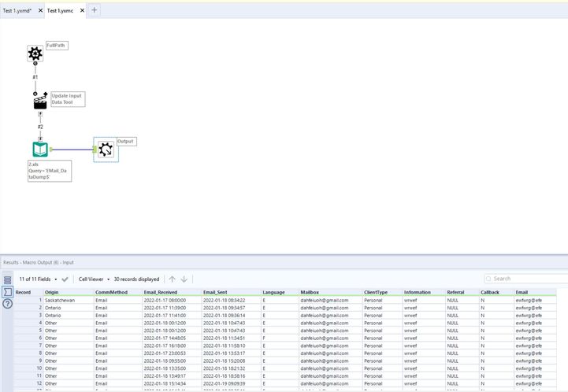Open the help question mark icon
Viewport: 568px width, 392px height.
coord(8,304)
